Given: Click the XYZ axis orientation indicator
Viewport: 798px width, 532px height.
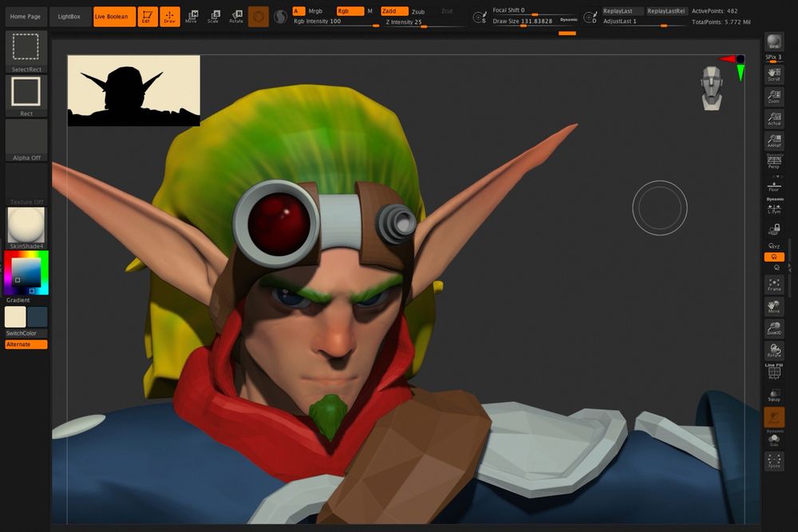Looking at the screenshot, I should coord(733,66).
